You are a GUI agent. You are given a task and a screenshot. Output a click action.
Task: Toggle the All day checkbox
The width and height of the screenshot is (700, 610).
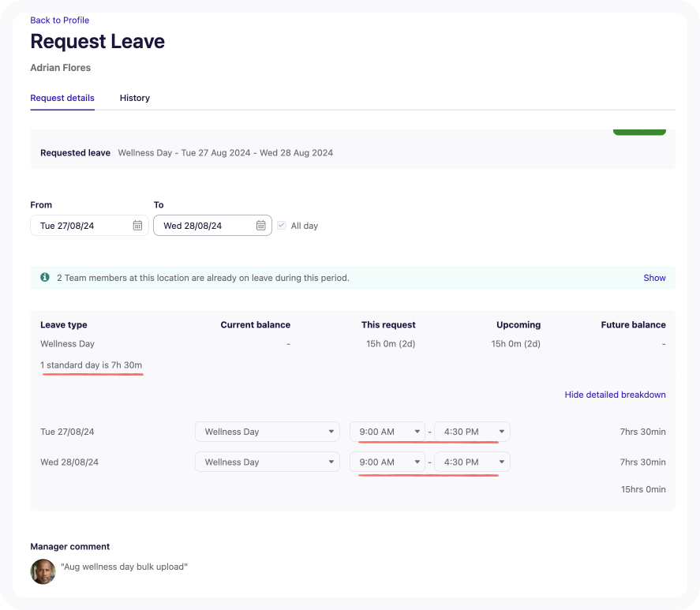[x=281, y=225]
